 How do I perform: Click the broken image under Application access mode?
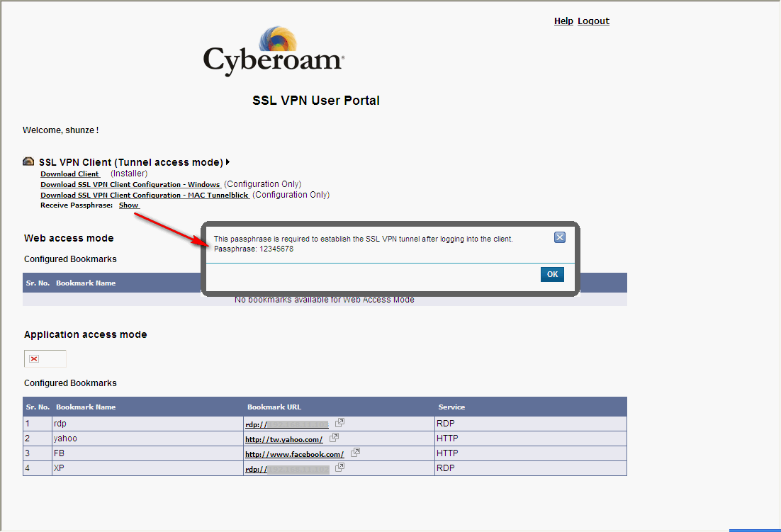click(x=45, y=359)
